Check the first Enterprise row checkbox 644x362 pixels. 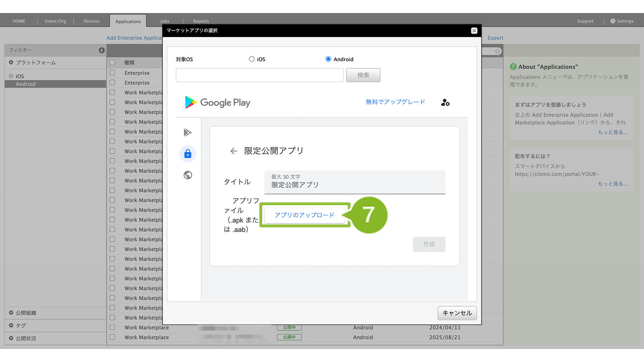(113, 73)
